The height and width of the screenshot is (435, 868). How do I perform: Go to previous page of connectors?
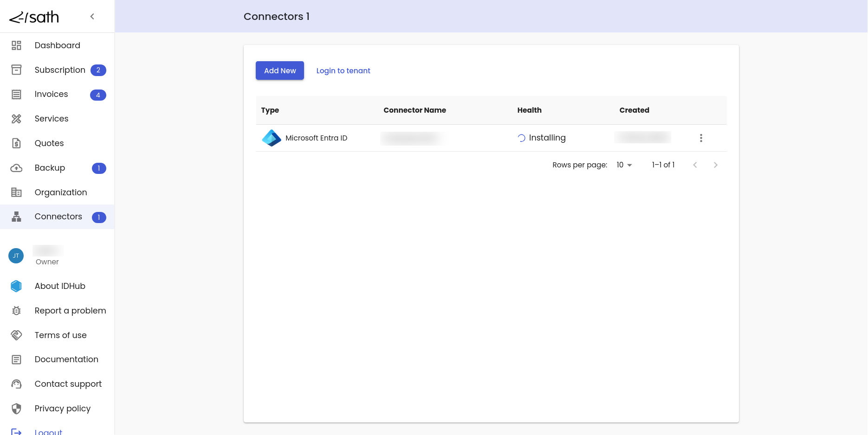(695, 165)
